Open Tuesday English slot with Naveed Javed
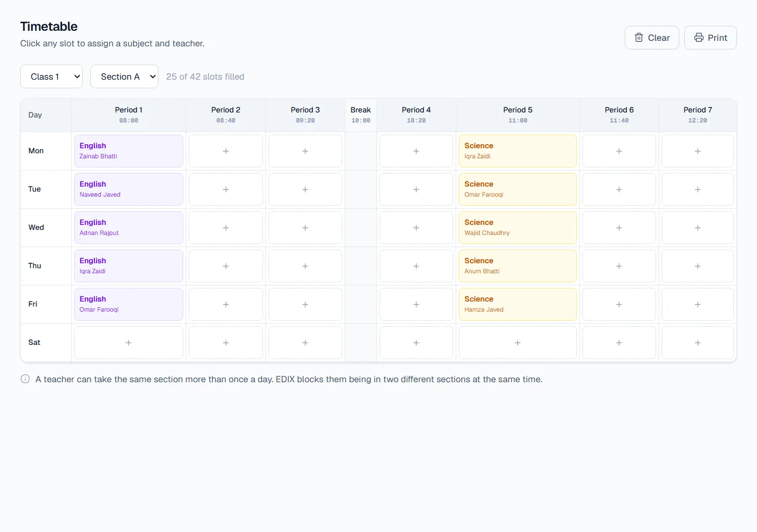The height and width of the screenshot is (532, 757). tap(129, 189)
